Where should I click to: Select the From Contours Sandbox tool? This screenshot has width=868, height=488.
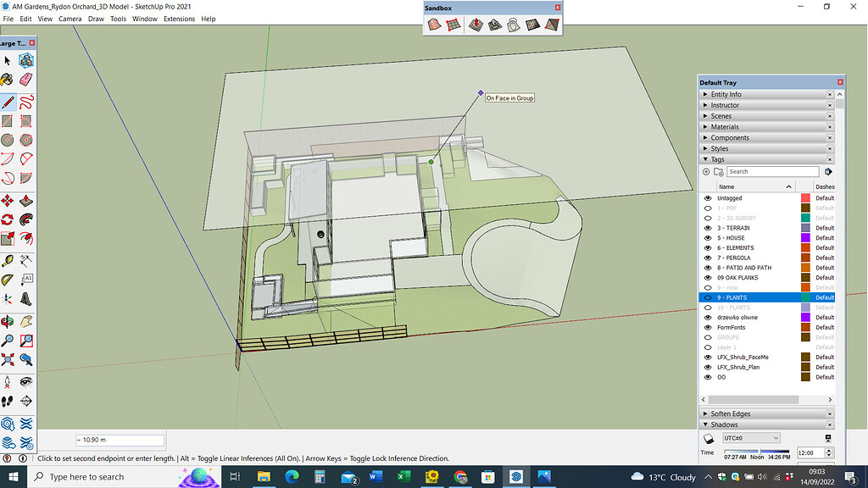click(x=434, y=25)
